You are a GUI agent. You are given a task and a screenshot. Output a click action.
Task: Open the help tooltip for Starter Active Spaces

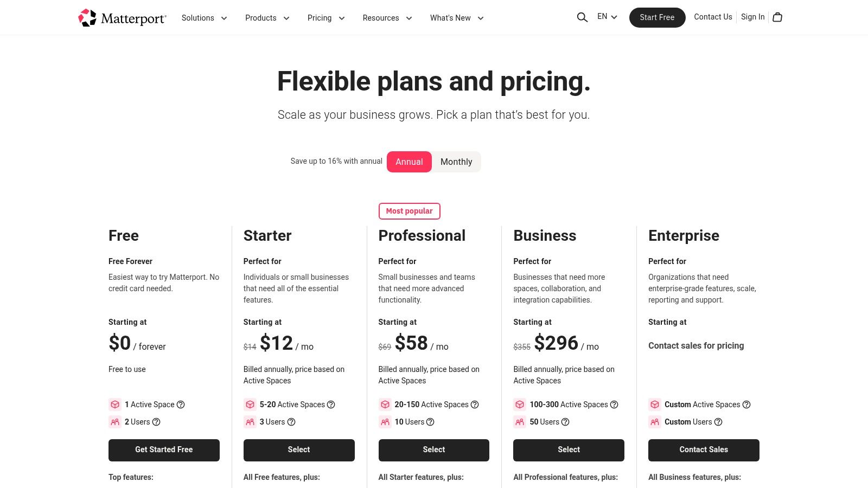(331, 404)
